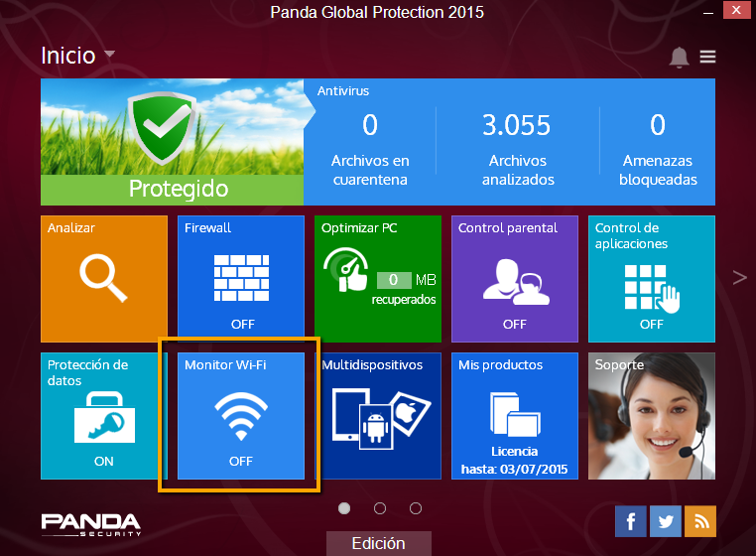Click the Panda Security logo

tap(90, 525)
